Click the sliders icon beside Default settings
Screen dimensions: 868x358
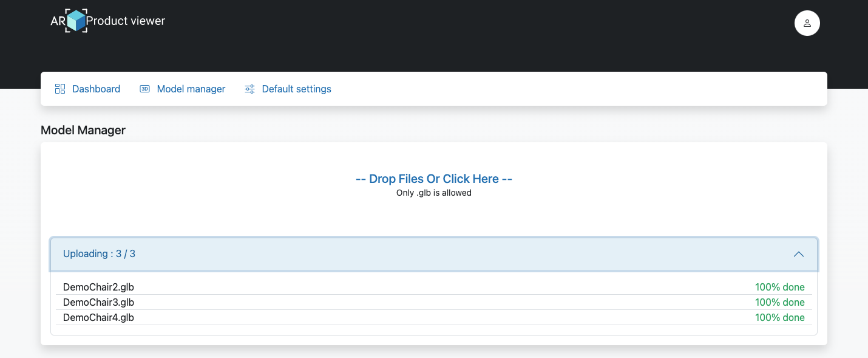pyautogui.click(x=249, y=88)
